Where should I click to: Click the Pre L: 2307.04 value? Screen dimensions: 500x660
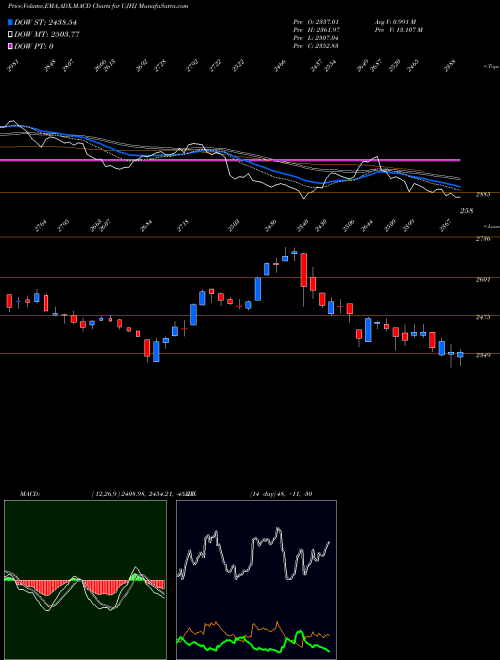pos(316,38)
